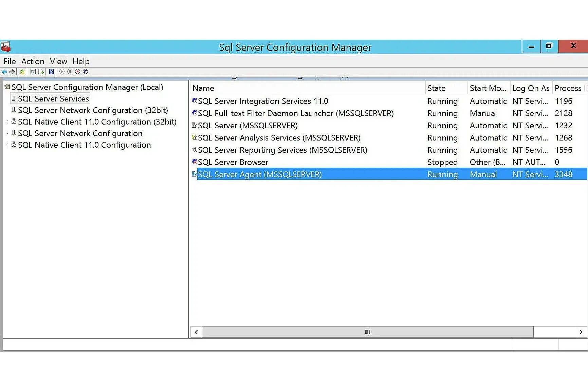Image resolution: width=588 pixels, height=392 pixels.
Task: Click the Up one level folder icon
Action: coord(22,72)
